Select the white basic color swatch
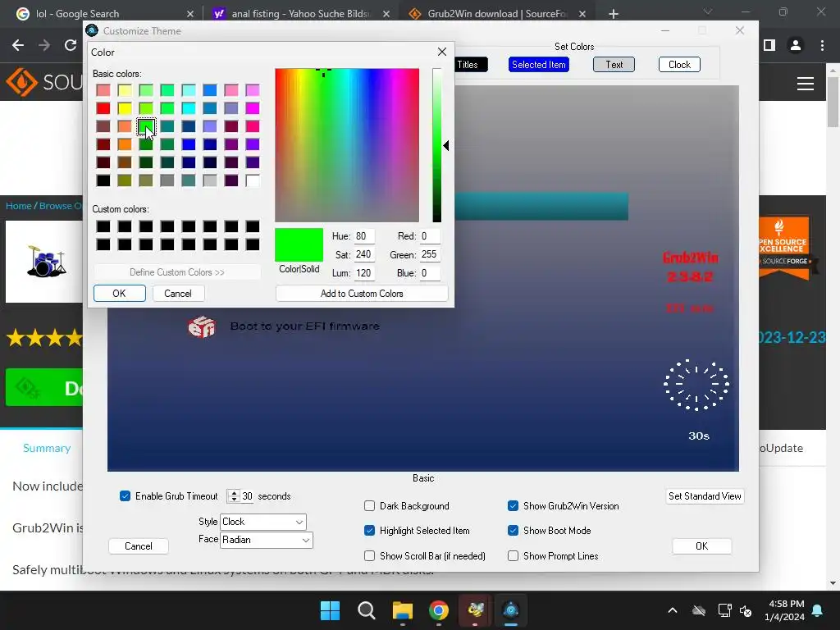 [253, 180]
